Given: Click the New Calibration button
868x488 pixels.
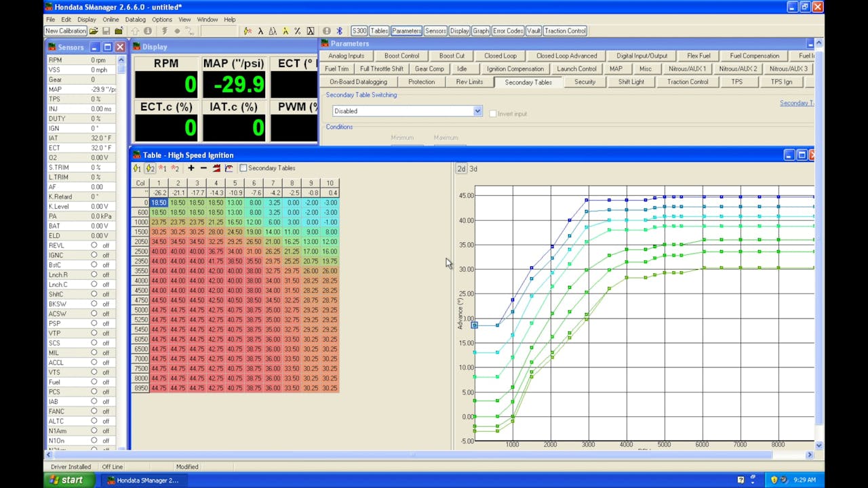Looking at the screenshot, I should [x=66, y=31].
